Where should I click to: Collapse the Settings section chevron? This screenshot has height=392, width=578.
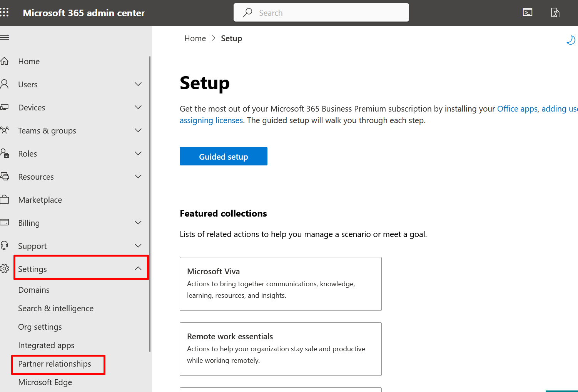coord(138,268)
